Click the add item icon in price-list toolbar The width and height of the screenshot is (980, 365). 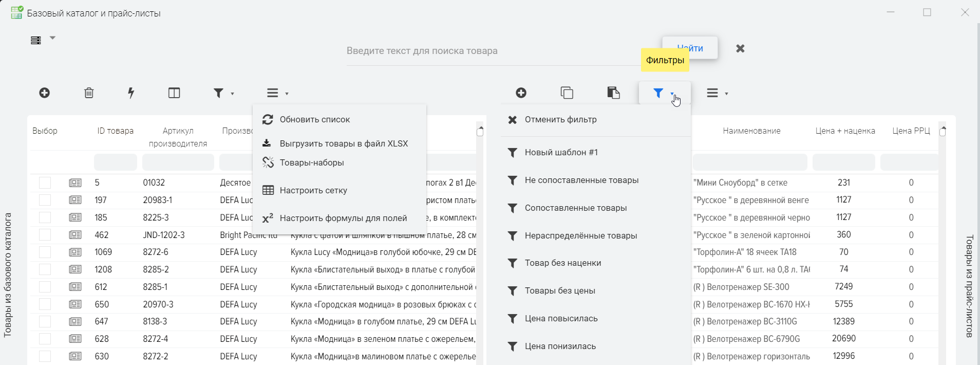(x=521, y=93)
